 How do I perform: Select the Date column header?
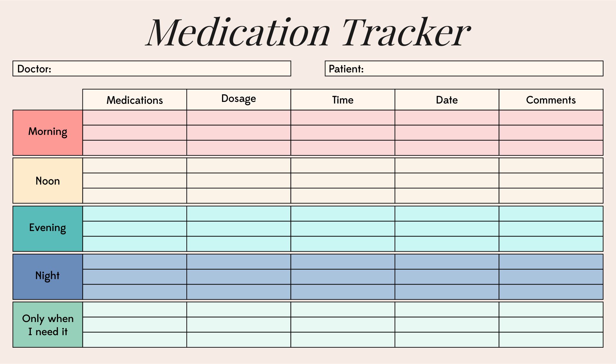pyautogui.click(x=447, y=100)
